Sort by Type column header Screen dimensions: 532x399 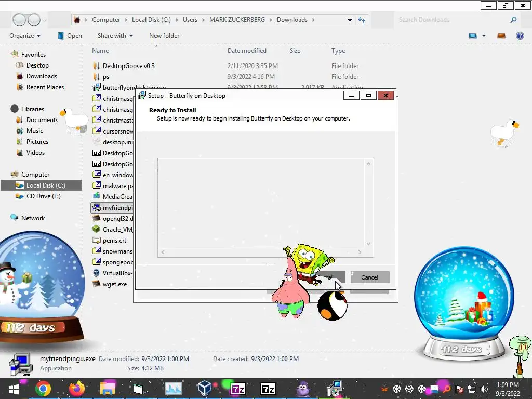338,51
